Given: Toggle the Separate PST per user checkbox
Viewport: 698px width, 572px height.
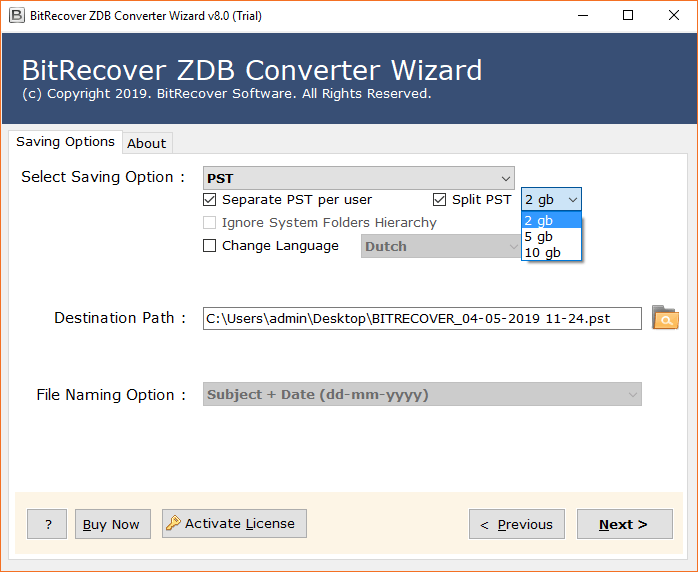Looking at the screenshot, I should 209,199.
